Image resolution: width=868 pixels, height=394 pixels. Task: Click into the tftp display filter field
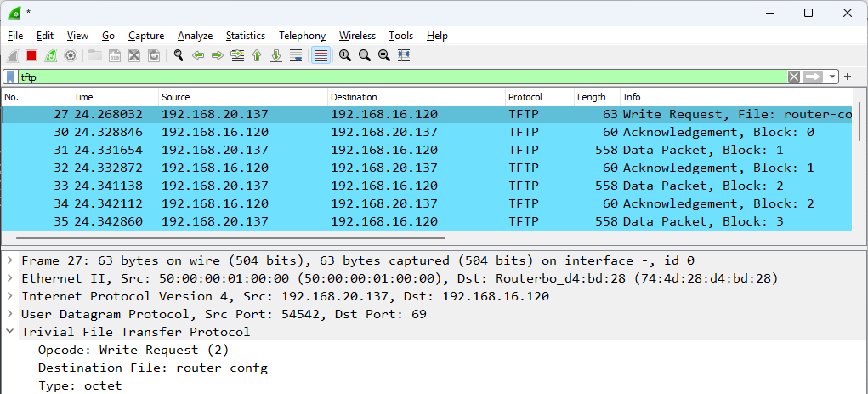pos(401,77)
